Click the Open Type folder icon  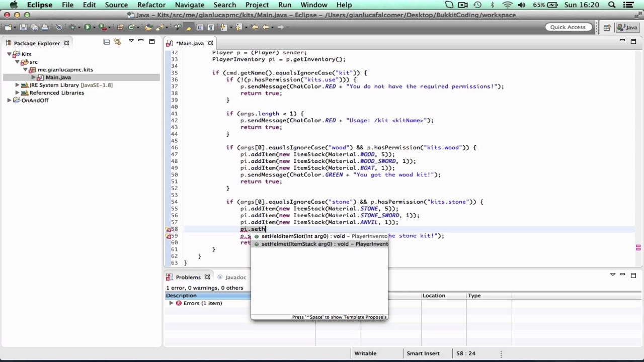pyautogui.click(x=148, y=27)
